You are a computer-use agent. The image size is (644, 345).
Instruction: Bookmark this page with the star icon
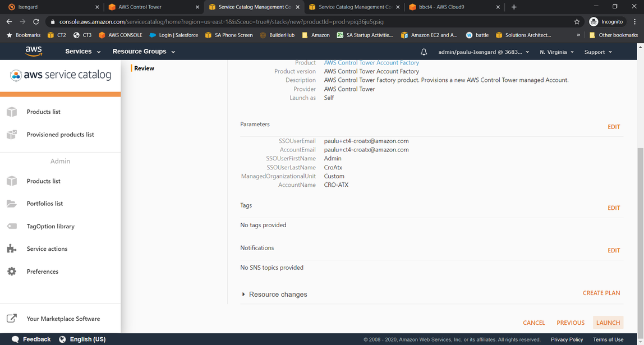(x=577, y=21)
